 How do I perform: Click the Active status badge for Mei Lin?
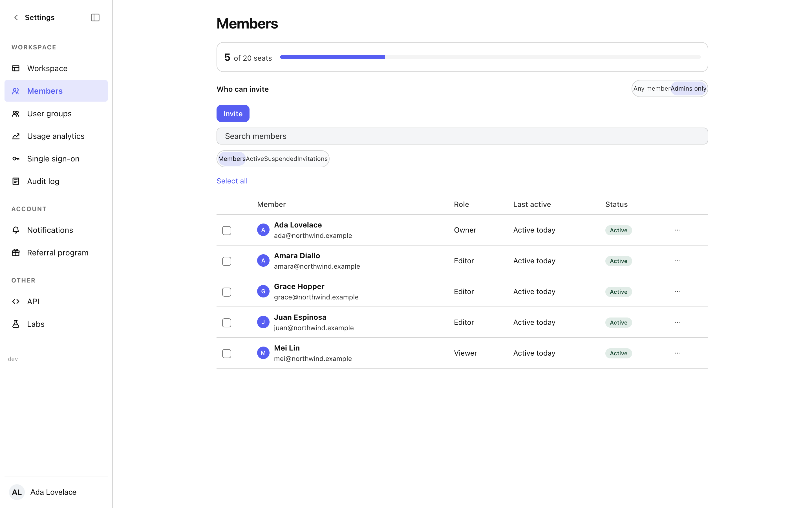pos(618,353)
